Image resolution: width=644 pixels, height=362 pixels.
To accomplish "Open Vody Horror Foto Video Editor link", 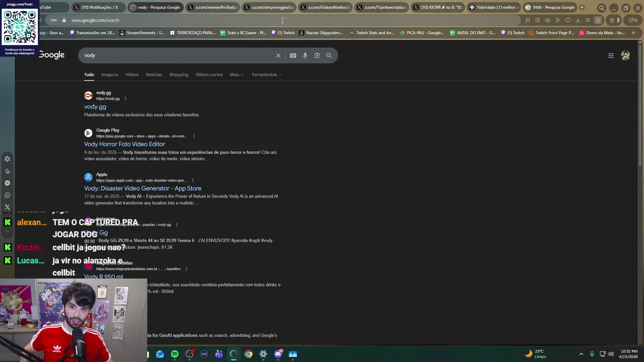I will pyautogui.click(x=124, y=144).
